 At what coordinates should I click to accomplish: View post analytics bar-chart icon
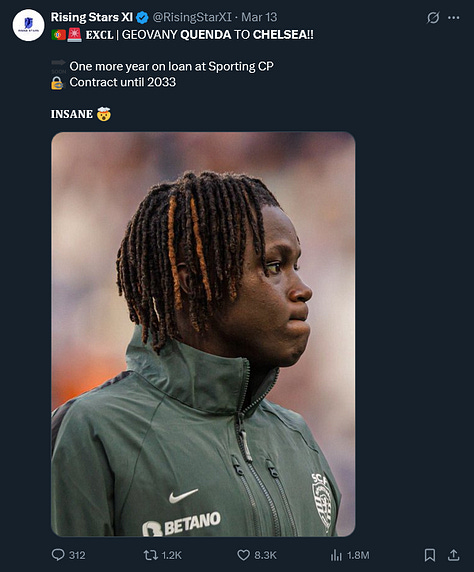336,555
